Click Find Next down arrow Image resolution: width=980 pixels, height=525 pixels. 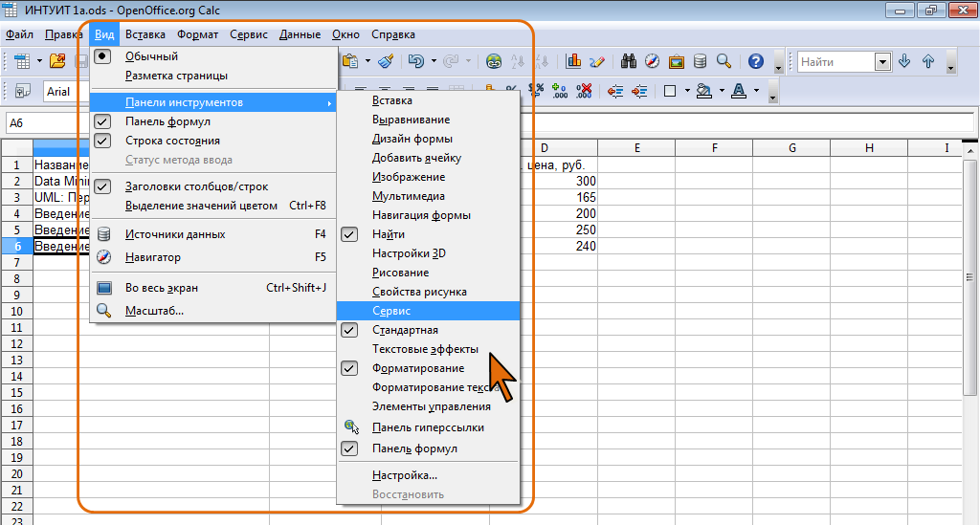pyautogui.click(x=903, y=61)
